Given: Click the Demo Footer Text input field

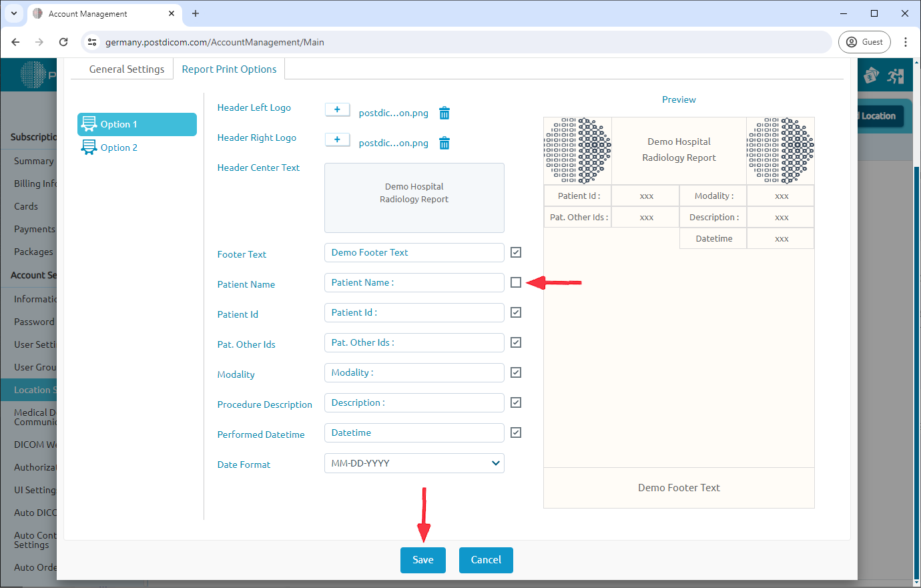Looking at the screenshot, I should click(414, 252).
